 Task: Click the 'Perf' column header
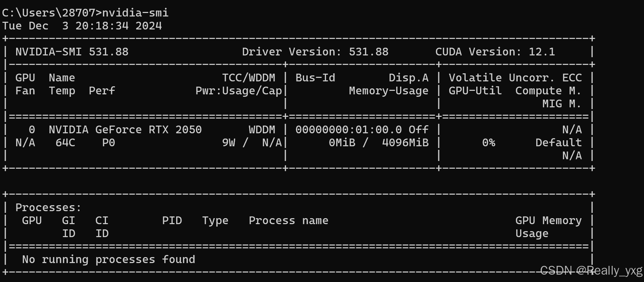[x=102, y=91]
